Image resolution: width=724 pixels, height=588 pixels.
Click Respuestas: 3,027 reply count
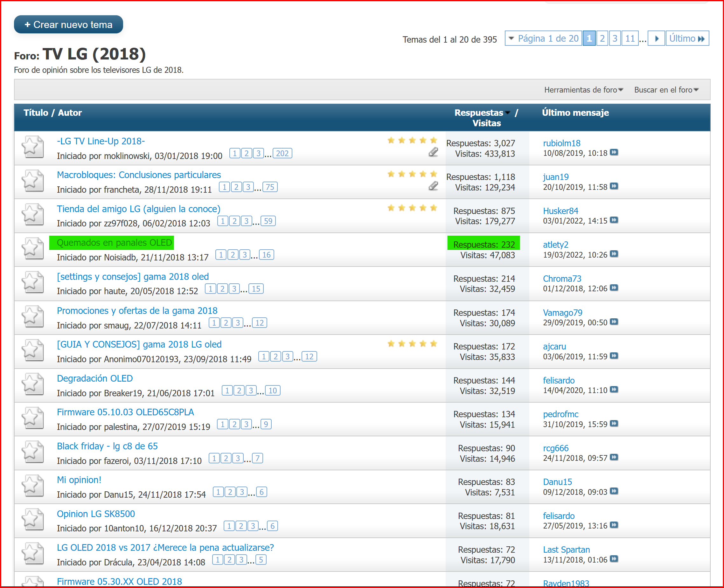pos(480,143)
